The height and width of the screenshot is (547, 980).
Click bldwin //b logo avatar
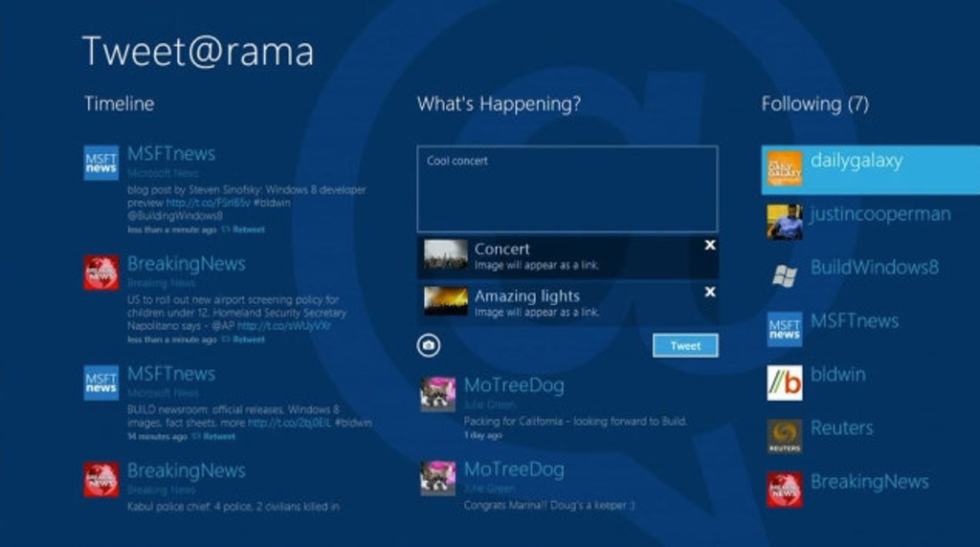[785, 383]
